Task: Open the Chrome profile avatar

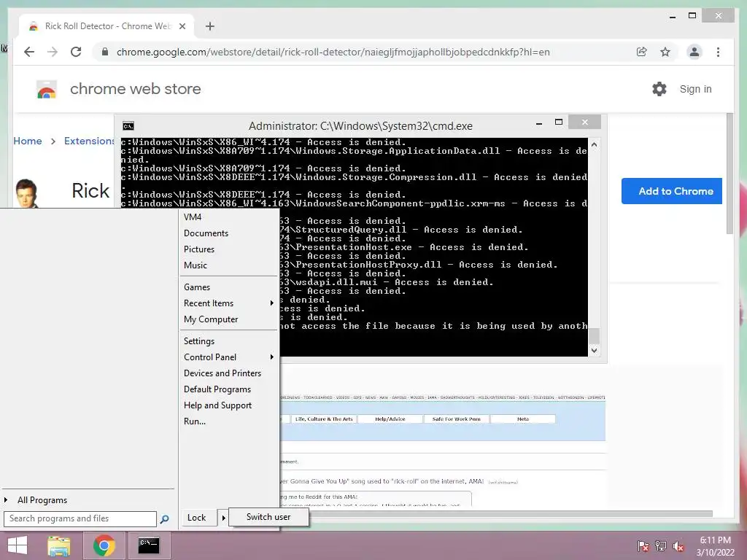Action: [x=694, y=52]
